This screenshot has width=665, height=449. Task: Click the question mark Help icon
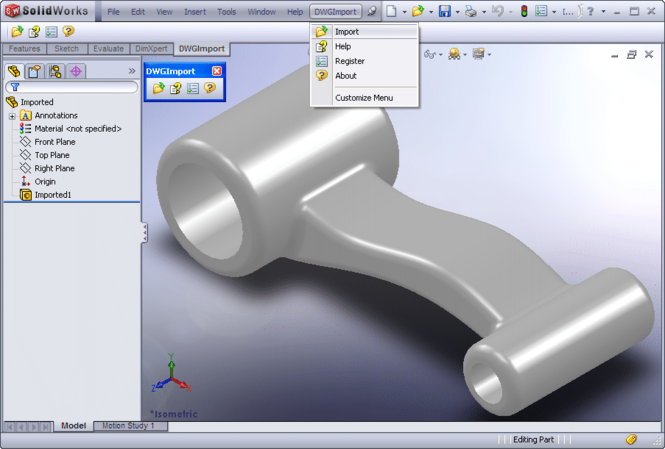[590, 11]
